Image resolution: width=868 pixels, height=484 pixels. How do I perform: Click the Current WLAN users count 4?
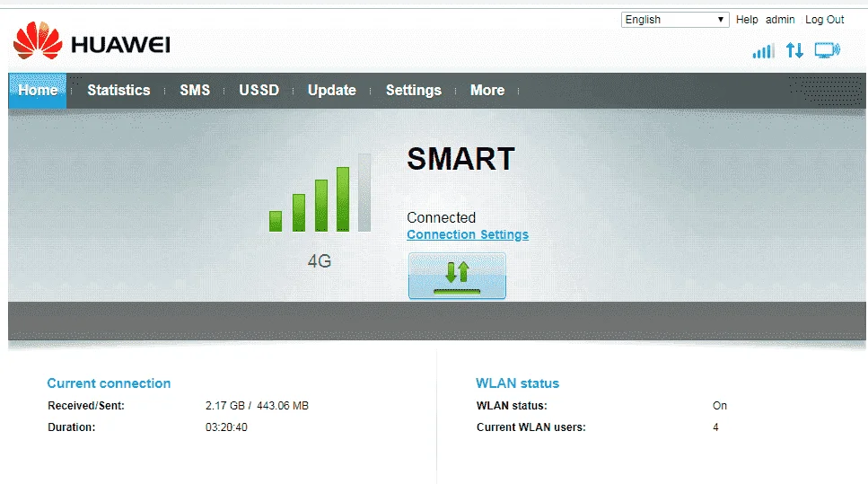[715, 427]
